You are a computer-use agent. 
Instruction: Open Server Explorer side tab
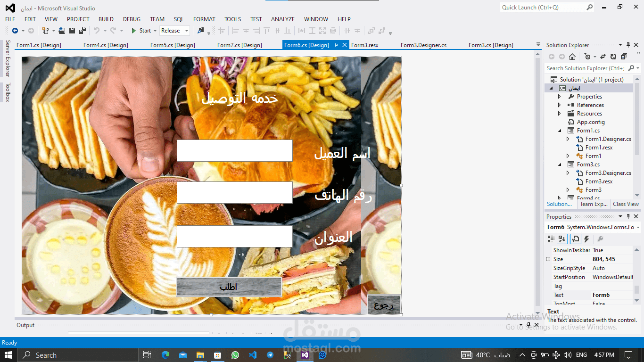coord(8,58)
